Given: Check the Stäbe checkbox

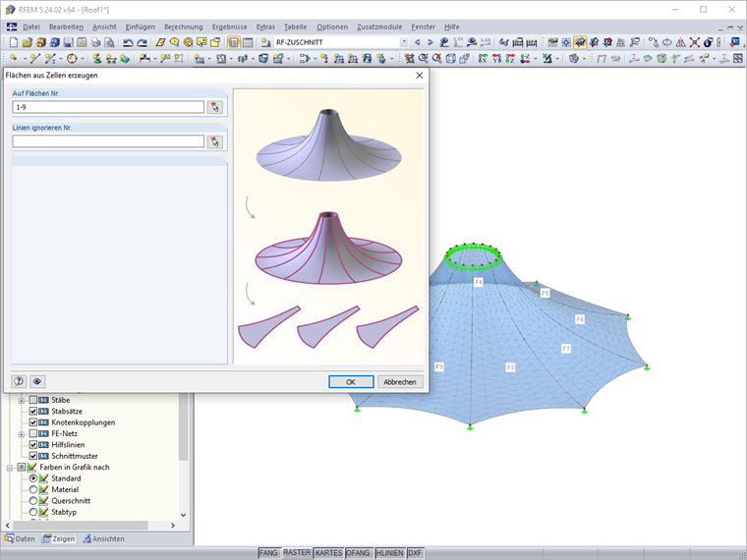Looking at the screenshot, I should (x=32, y=400).
